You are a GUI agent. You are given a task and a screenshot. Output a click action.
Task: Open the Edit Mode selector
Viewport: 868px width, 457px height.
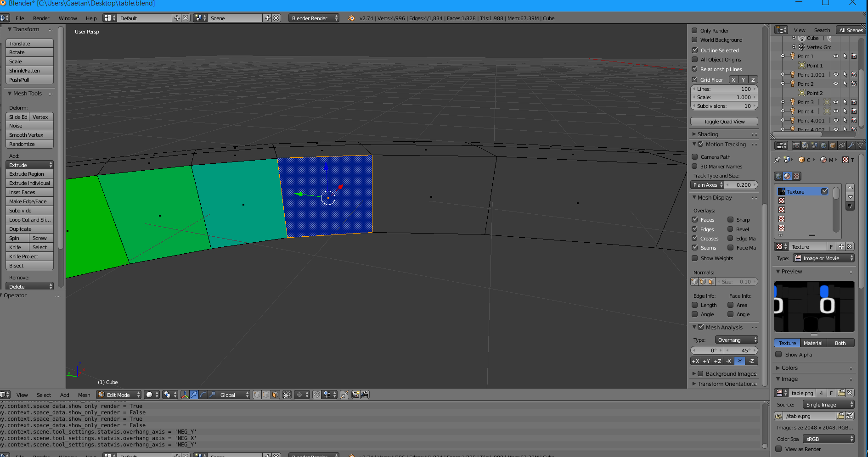tap(119, 395)
